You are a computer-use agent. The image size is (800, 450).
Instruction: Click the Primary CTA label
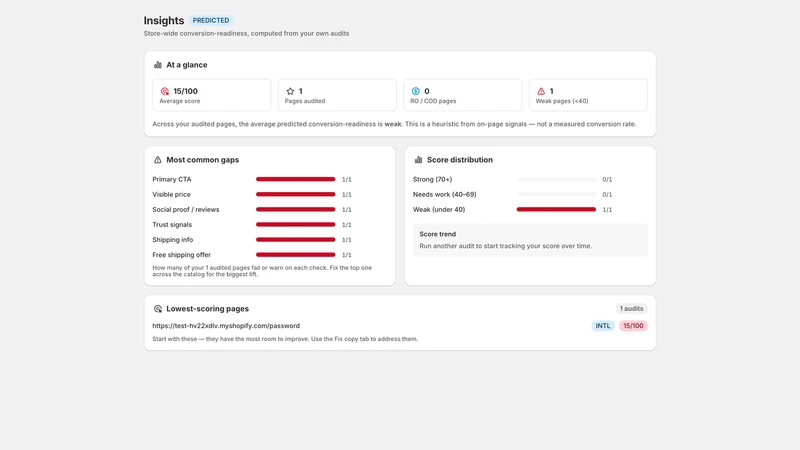[x=171, y=179]
